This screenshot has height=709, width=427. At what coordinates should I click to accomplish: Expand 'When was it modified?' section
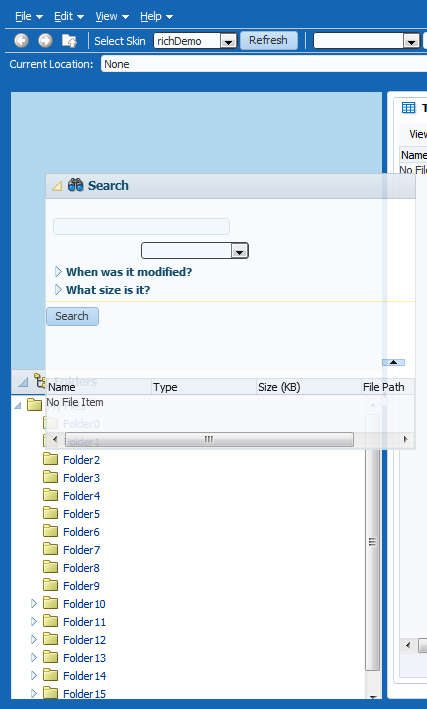click(58, 272)
